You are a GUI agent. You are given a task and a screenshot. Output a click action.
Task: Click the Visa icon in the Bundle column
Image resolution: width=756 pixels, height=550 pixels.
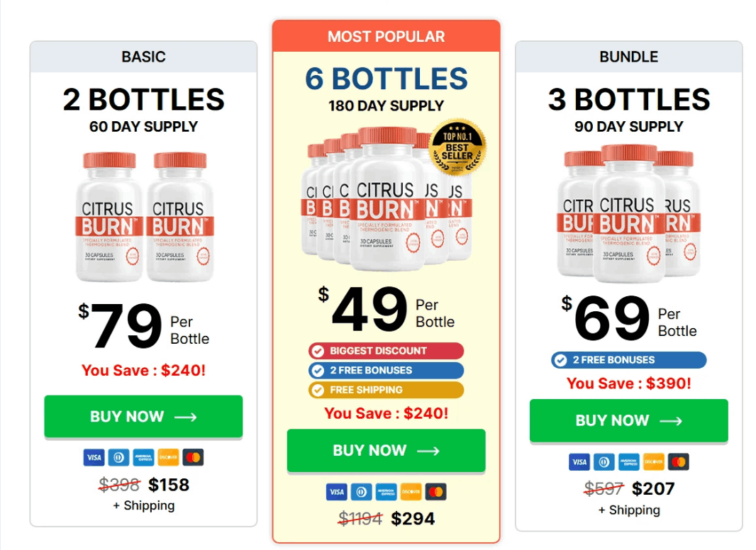click(579, 461)
